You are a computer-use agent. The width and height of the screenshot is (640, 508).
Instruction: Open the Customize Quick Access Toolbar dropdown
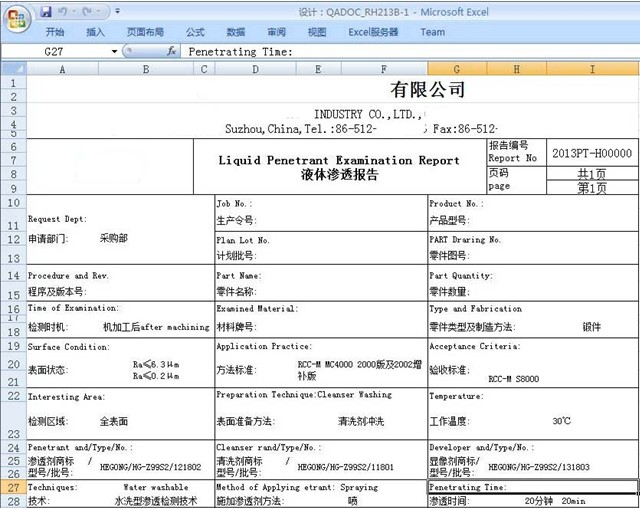tap(118, 13)
